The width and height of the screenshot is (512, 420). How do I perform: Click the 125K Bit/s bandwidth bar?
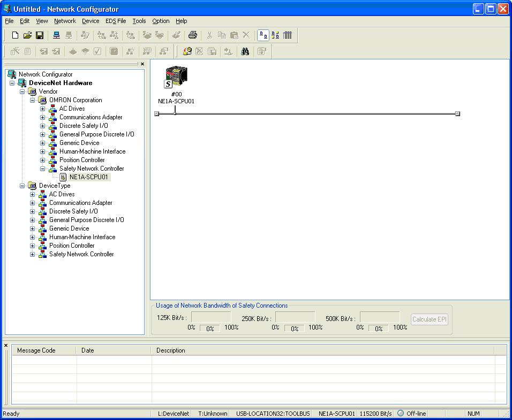click(x=211, y=317)
